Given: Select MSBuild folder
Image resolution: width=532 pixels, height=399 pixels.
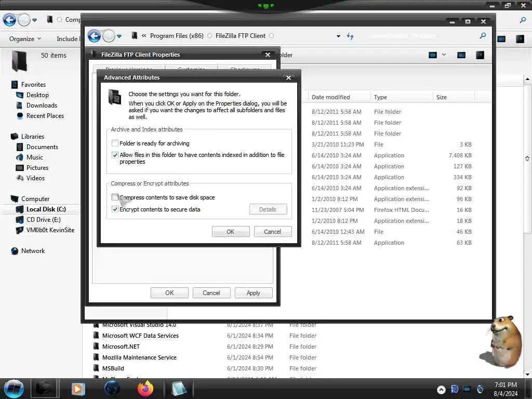Looking at the screenshot, I should click(113, 368).
